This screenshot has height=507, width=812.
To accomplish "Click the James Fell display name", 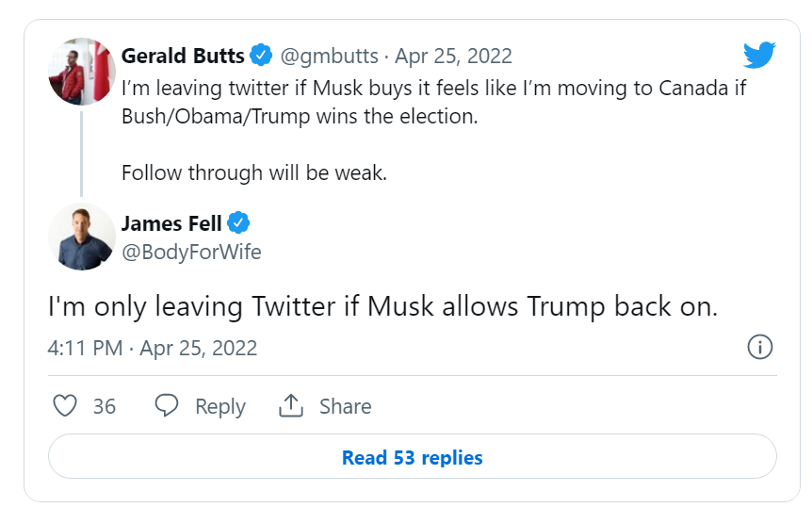I will pos(171,223).
